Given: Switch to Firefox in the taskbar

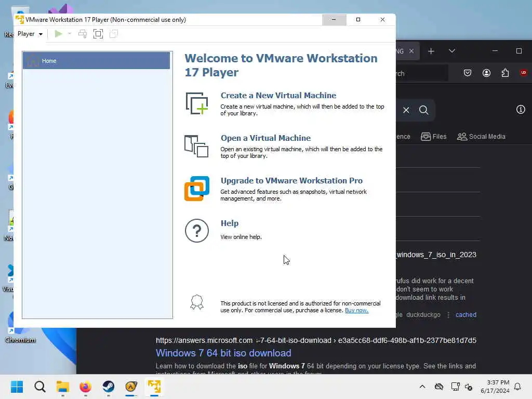Looking at the screenshot, I should [x=86, y=387].
